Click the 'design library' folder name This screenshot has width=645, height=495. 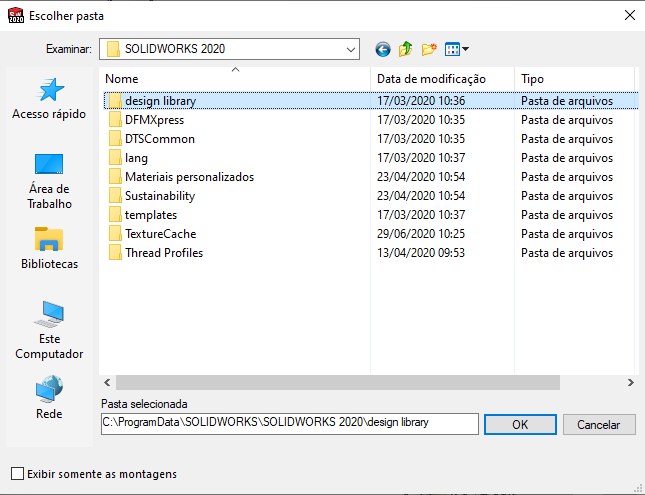[x=160, y=101]
